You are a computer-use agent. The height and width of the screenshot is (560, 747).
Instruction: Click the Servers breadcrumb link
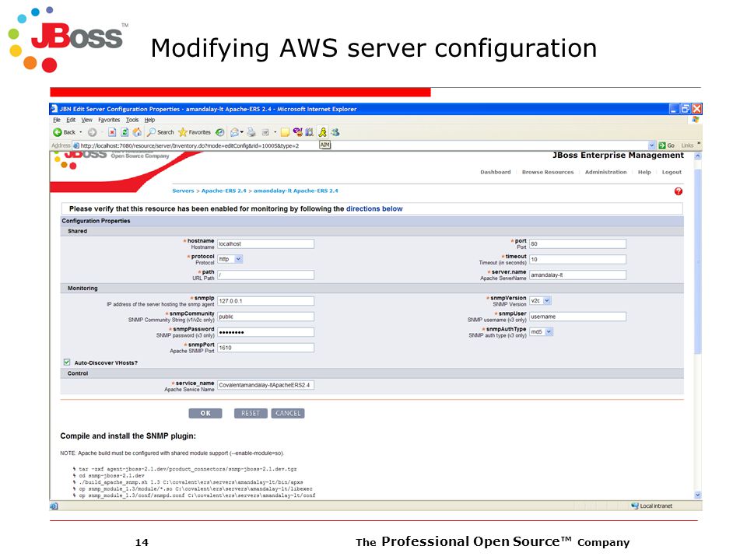183,191
